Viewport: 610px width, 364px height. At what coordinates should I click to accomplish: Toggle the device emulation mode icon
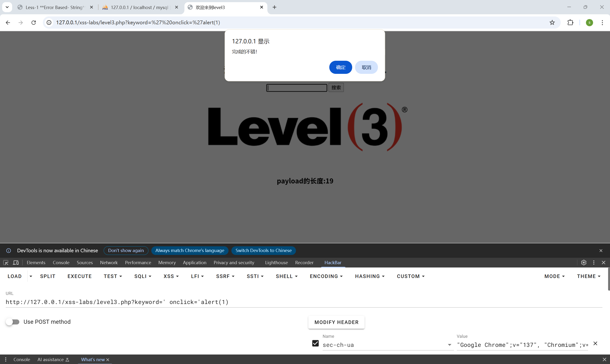pyautogui.click(x=15, y=263)
